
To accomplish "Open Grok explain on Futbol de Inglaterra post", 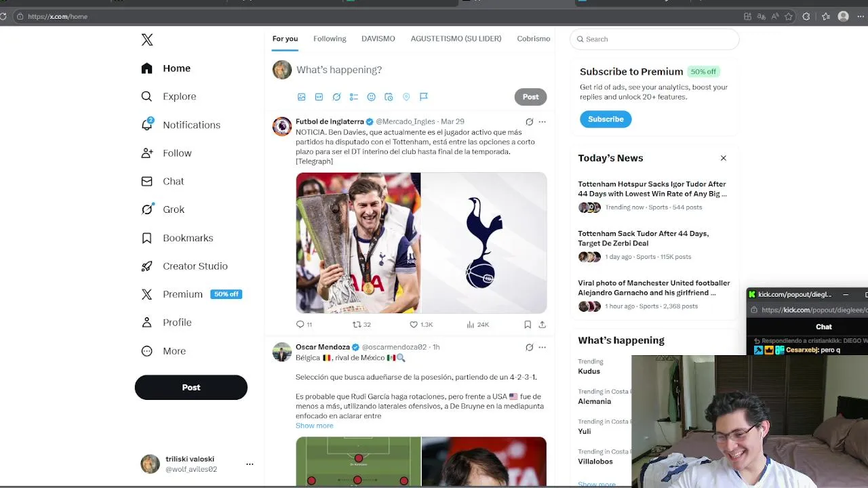I will coord(530,122).
